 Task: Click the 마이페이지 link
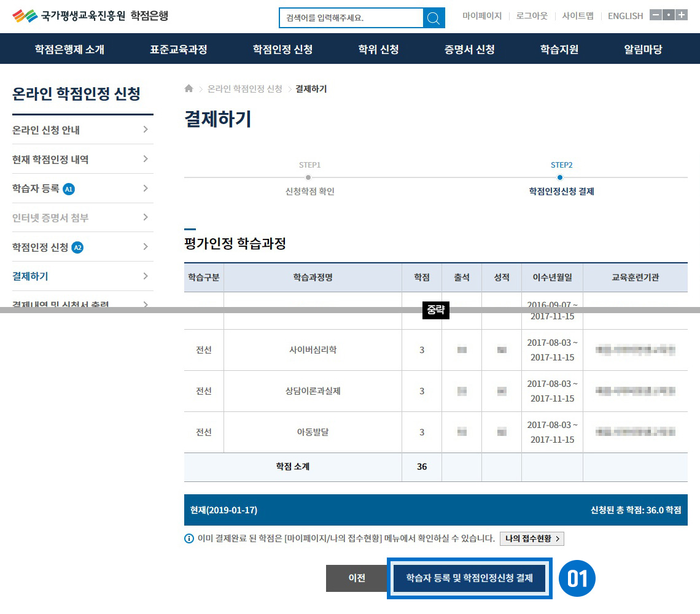[x=482, y=16]
